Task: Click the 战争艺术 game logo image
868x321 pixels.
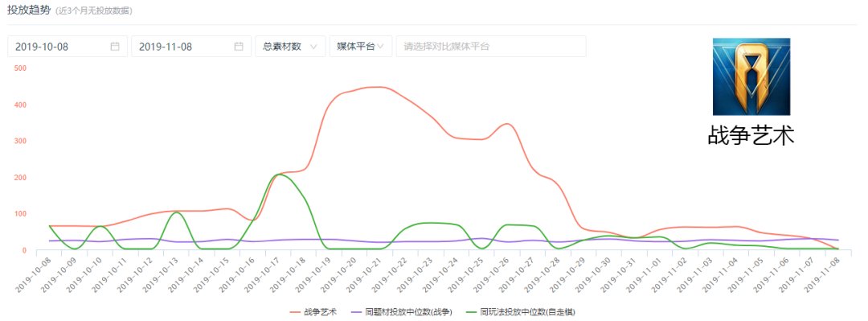Action: coord(751,76)
